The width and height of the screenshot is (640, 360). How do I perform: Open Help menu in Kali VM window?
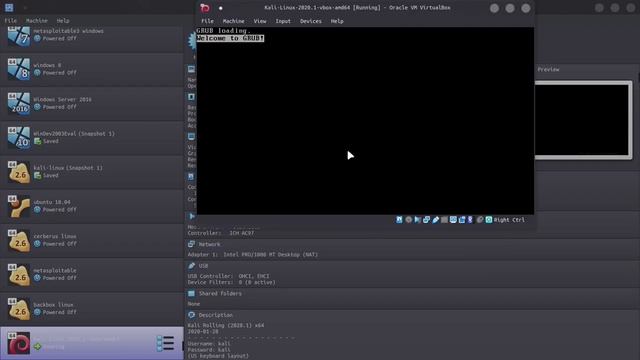tap(337, 21)
